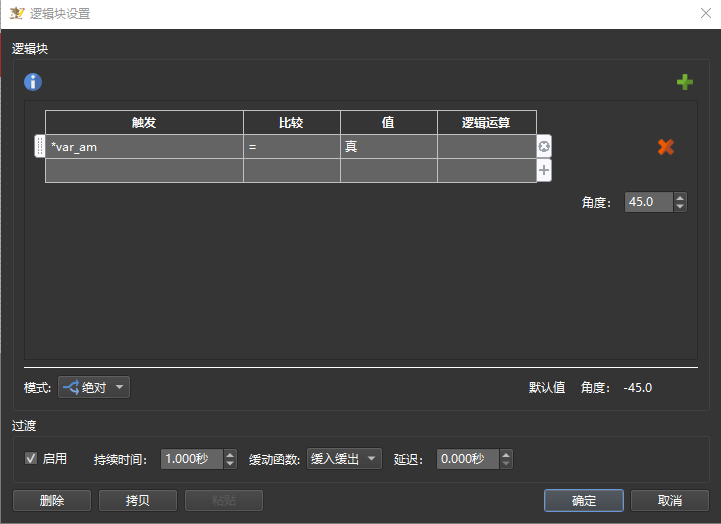Delete logic block with orange X icon

[665, 147]
